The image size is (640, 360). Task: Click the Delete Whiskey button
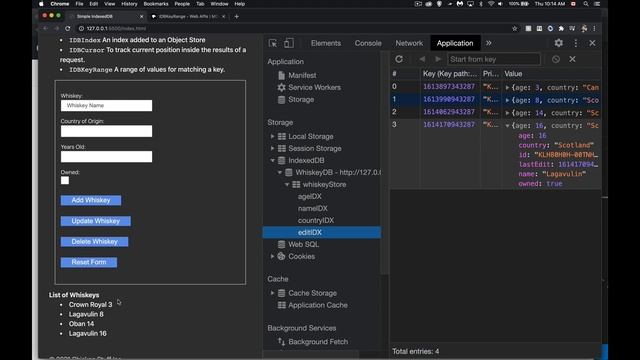point(94,242)
